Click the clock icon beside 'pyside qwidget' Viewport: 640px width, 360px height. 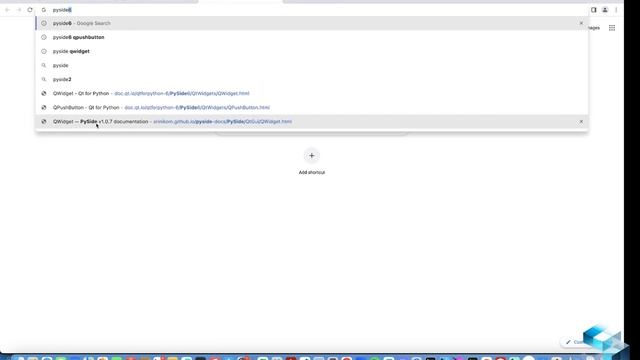pyautogui.click(x=44, y=51)
